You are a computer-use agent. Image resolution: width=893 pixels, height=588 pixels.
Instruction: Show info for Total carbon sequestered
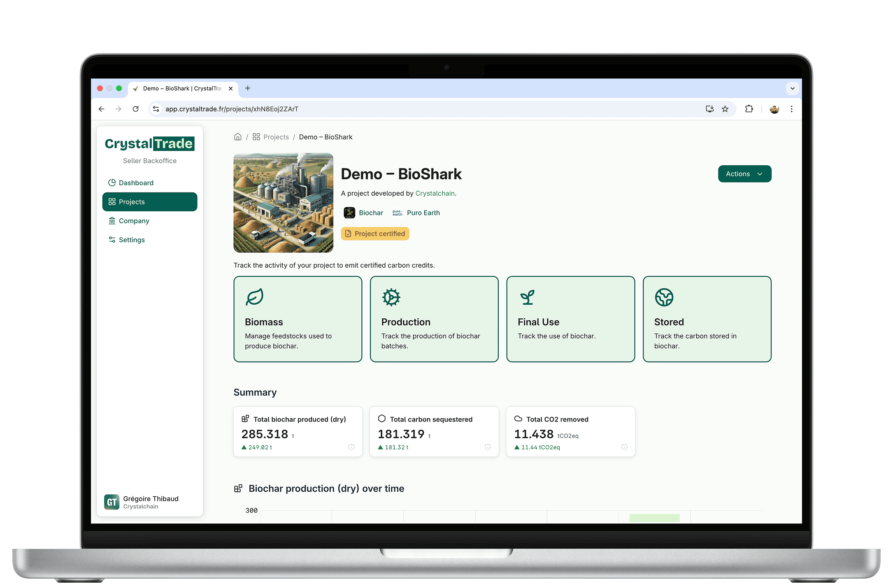(x=488, y=447)
